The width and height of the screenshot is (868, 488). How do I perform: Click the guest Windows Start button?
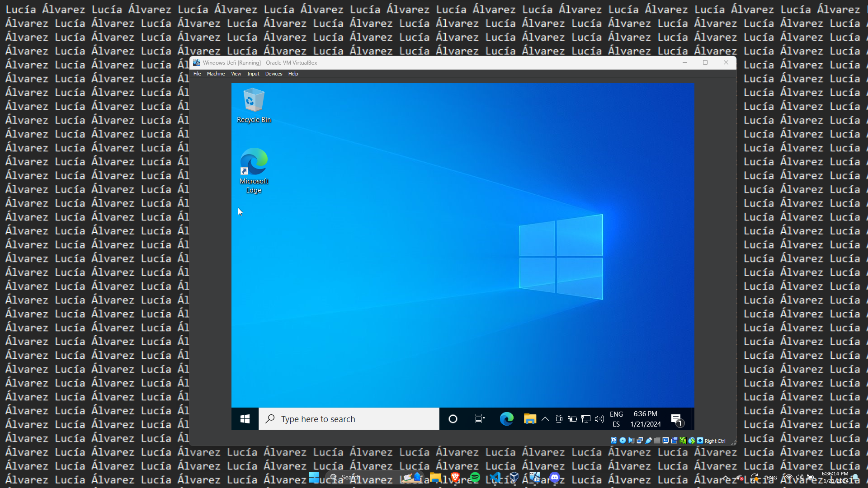pyautogui.click(x=245, y=419)
